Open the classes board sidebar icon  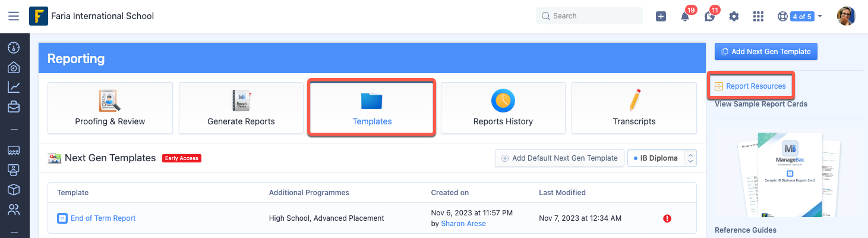click(x=14, y=150)
